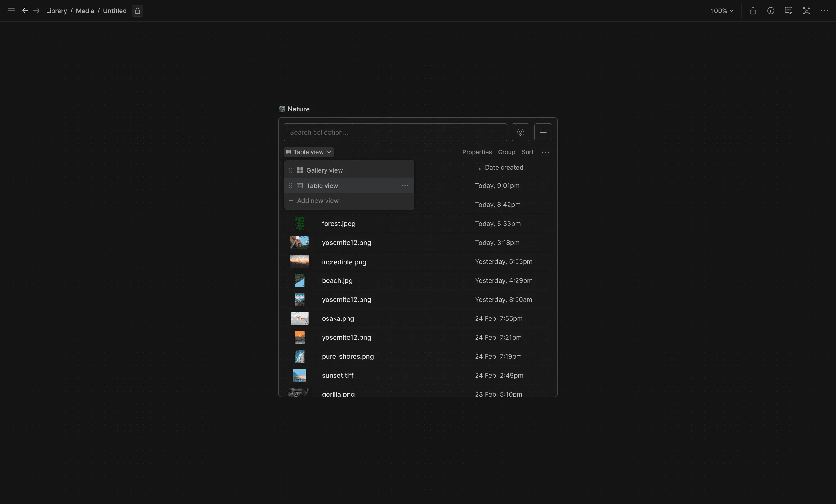Choose Add new view
This screenshot has height=504, width=836.
point(314,201)
